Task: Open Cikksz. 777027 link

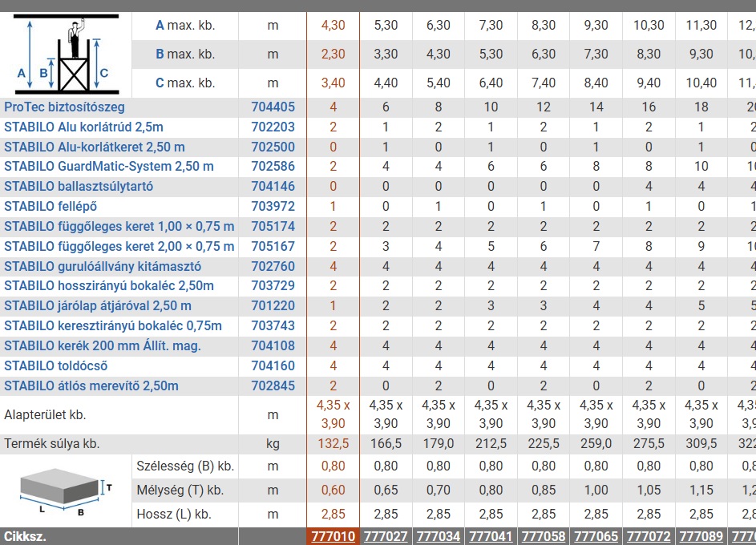Action: [386, 536]
